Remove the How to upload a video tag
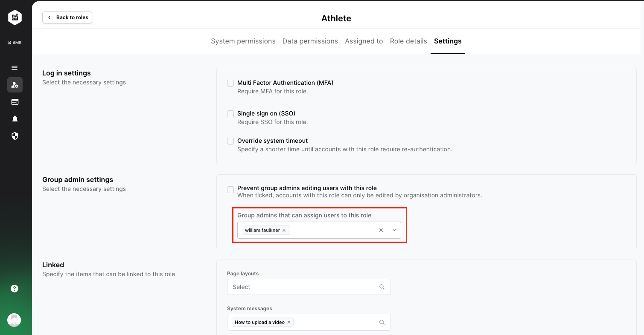644x335 pixels. (x=289, y=322)
